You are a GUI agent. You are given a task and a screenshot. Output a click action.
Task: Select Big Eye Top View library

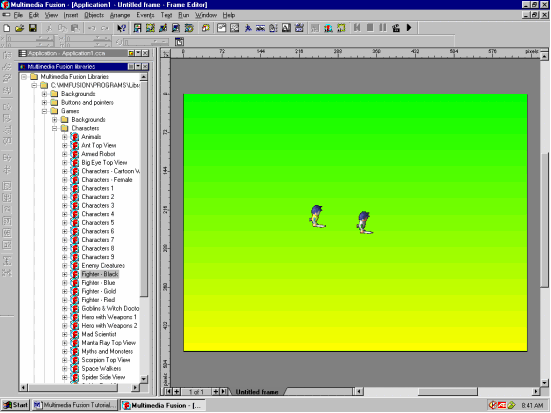[104, 163]
